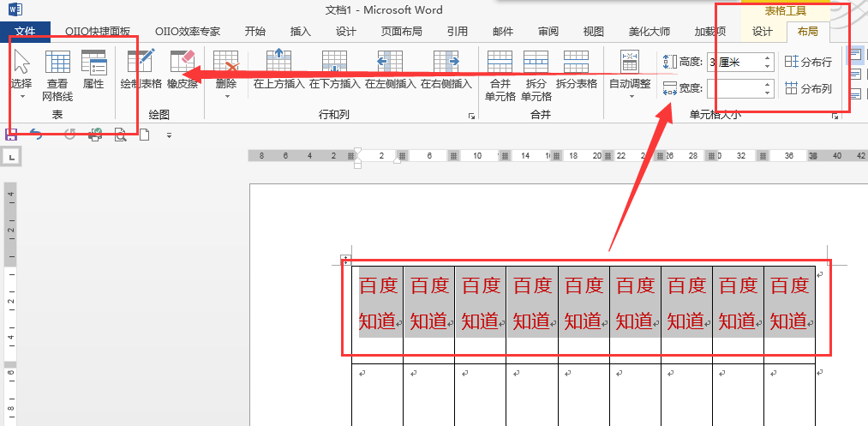Click 分布行 (Distribute Rows)
This screenshot has width=868, height=426.
click(809, 62)
